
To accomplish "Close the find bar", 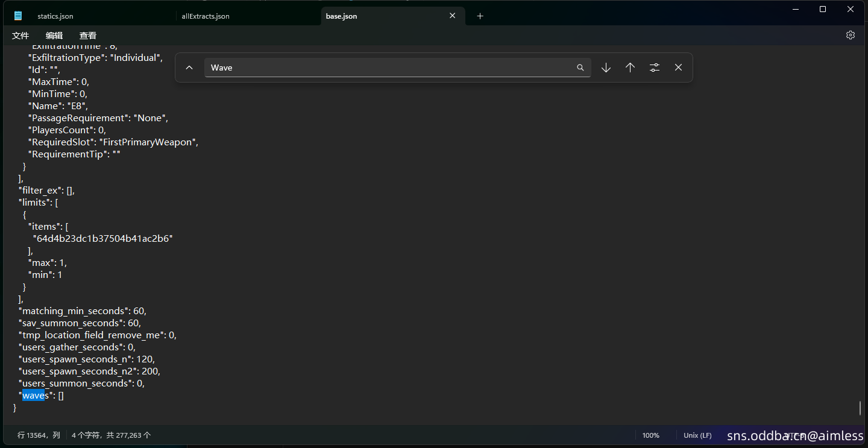I will pos(678,68).
